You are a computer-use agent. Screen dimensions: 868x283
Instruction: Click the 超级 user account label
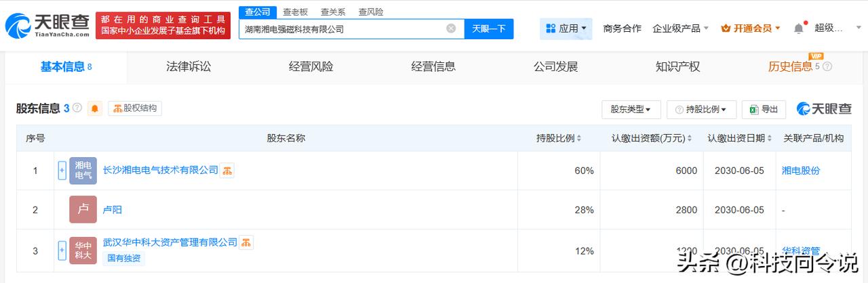829,28
